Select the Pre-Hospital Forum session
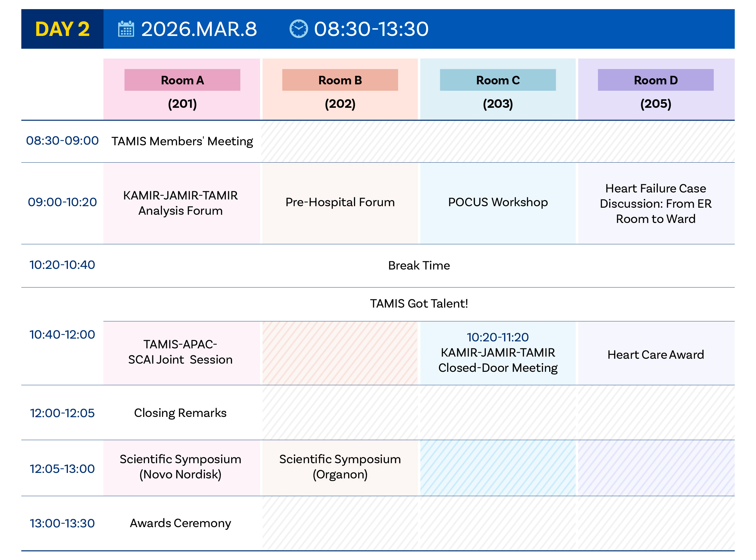Screen dimensions: 756x560 point(340,202)
